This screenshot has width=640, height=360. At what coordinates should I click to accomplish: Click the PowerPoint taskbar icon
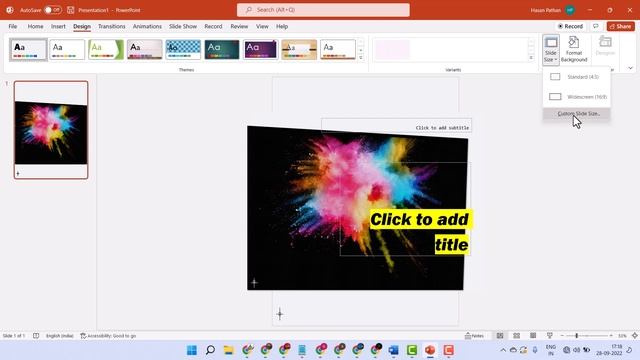pos(430,350)
